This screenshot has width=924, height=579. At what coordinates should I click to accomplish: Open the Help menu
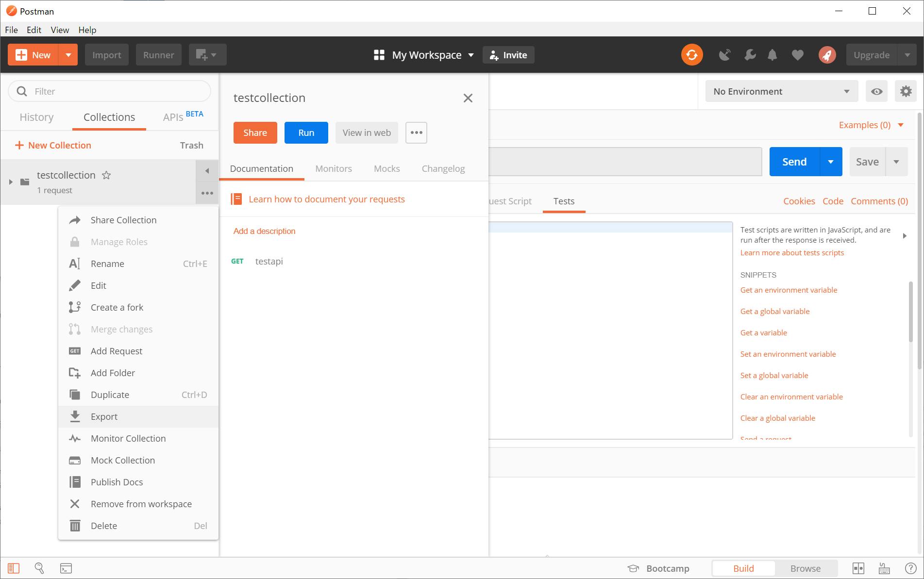[87, 30]
